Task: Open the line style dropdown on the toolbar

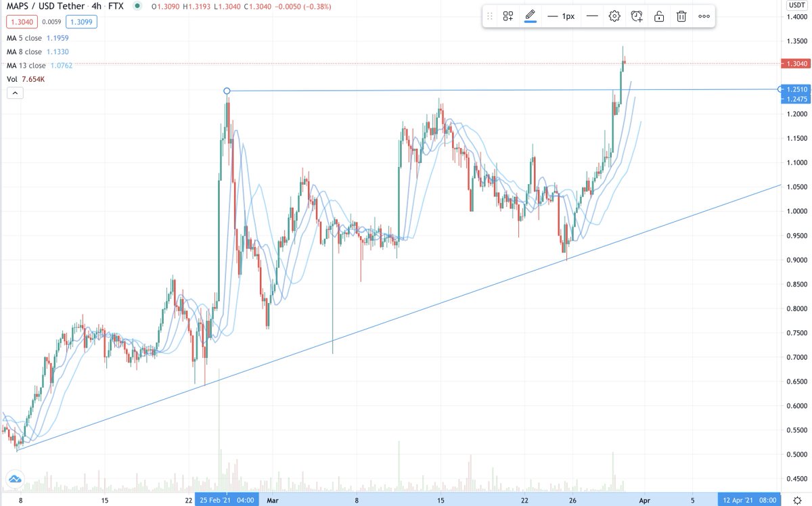Action: point(592,16)
